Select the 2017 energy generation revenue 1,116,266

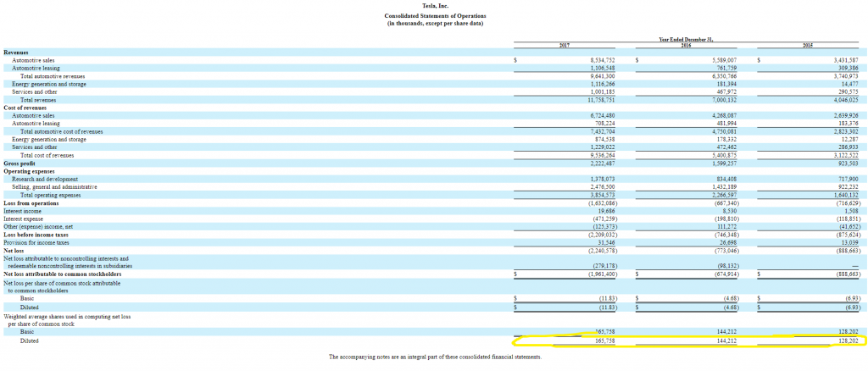603,84
